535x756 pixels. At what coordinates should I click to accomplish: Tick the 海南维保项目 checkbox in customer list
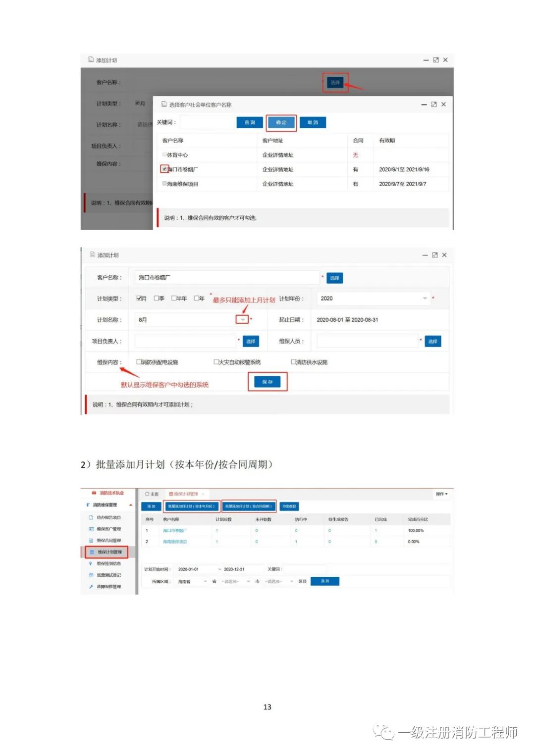(164, 183)
